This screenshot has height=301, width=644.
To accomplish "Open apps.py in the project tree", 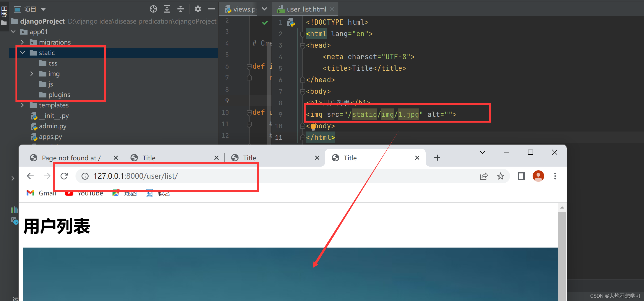I will (46, 136).
